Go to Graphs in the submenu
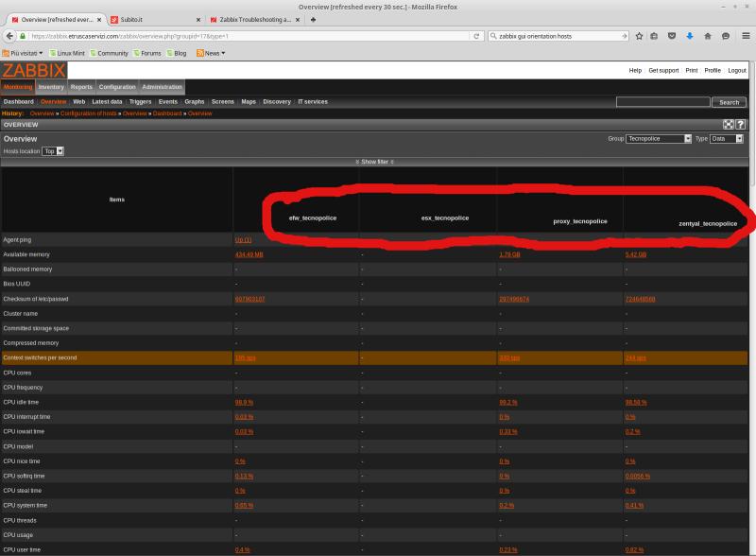Screen dimensions: 756x556 [x=195, y=102]
